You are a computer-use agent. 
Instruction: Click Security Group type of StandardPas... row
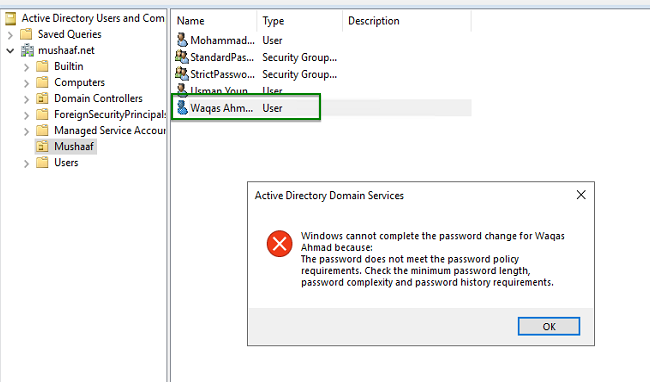point(299,57)
